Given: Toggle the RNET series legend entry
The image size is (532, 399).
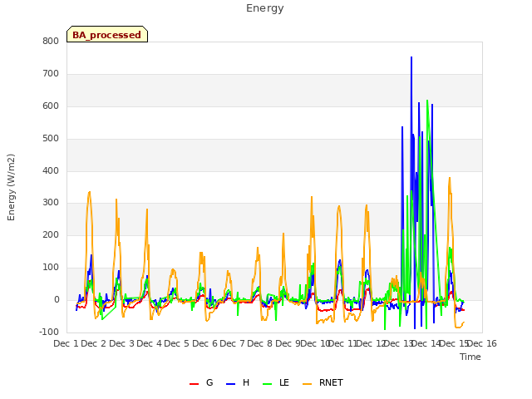Looking at the screenshot, I should tap(323, 383).
